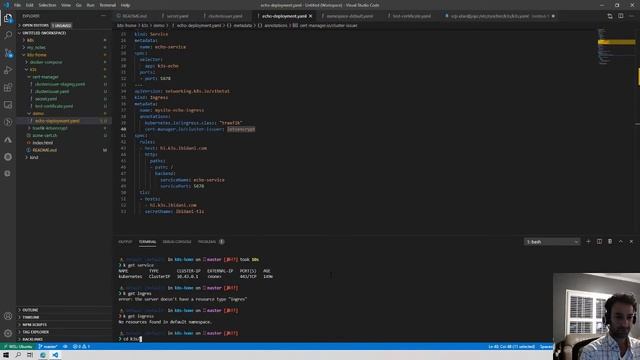640x360 pixels.
Task: Switch to the secret.yaml editor tab
Action: coord(176,16)
